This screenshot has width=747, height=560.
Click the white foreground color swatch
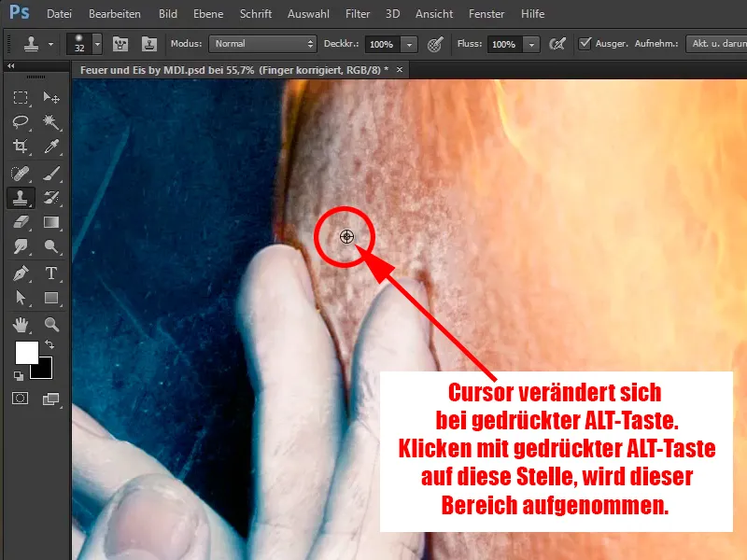[26, 353]
